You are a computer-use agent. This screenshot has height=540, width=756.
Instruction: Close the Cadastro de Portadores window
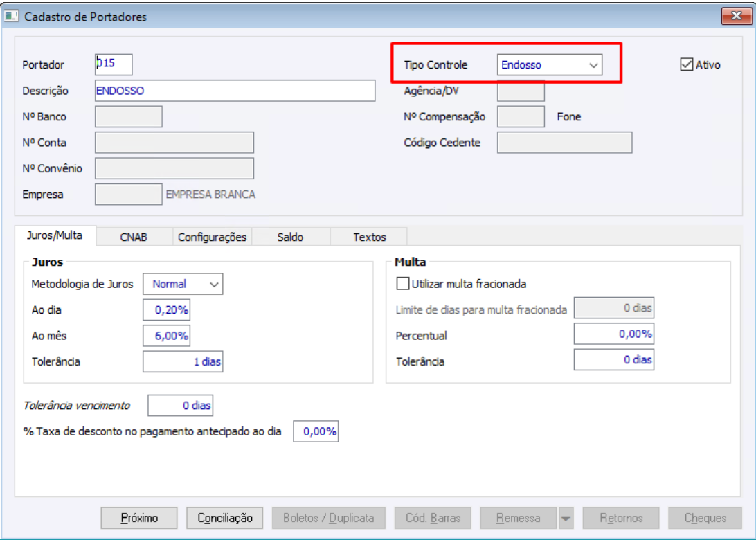(736, 16)
